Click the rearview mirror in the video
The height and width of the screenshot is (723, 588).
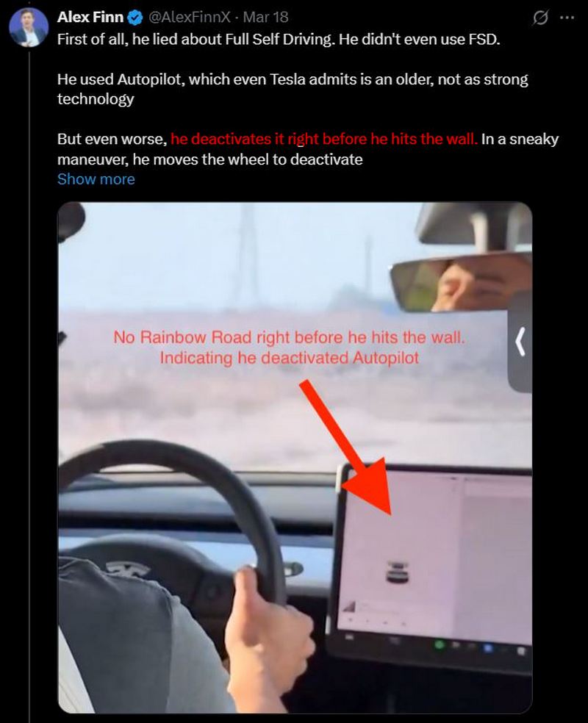click(461, 282)
